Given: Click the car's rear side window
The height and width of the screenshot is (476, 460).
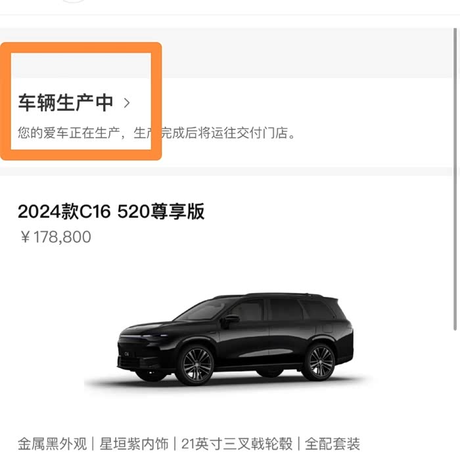Looking at the screenshot, I should [x=317, y=310].
